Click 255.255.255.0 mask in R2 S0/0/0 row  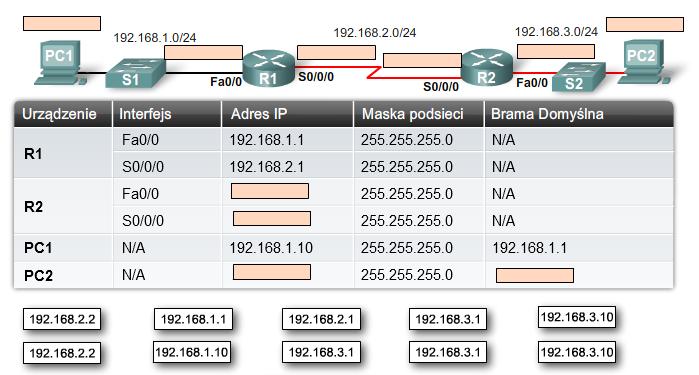[407, 221]
